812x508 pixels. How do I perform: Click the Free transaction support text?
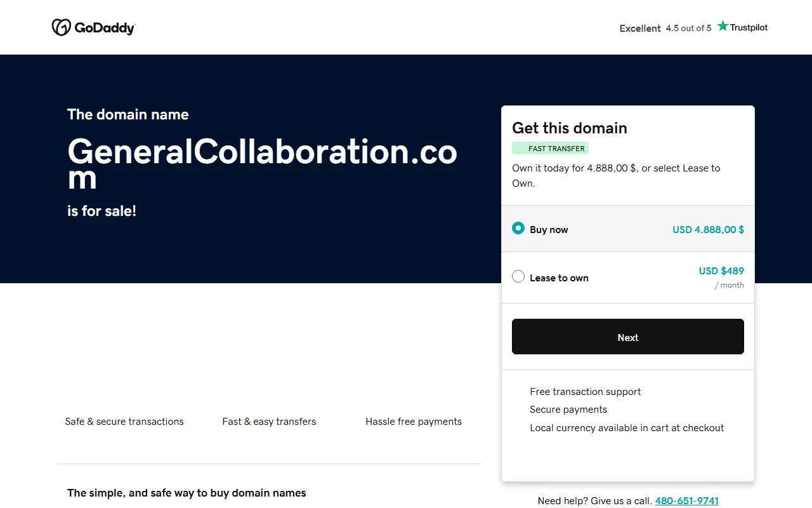(x=586, y=392)
